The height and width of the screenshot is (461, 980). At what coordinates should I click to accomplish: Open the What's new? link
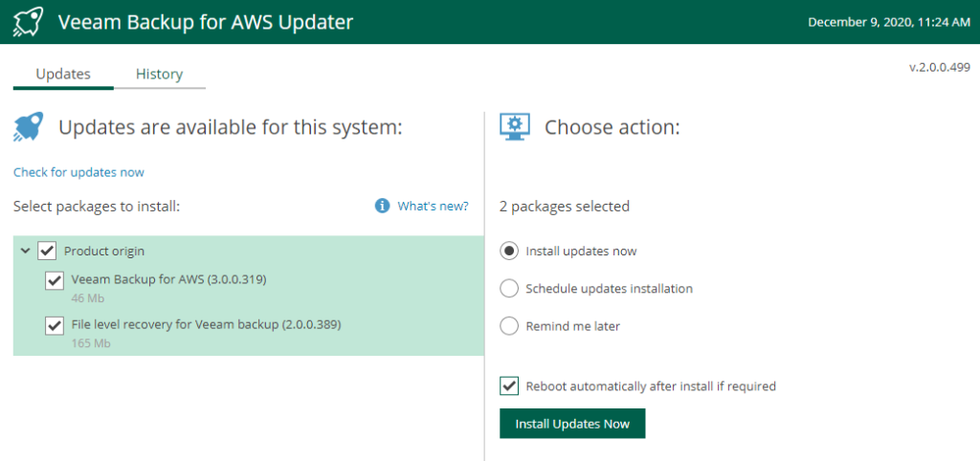click(433, 206)
